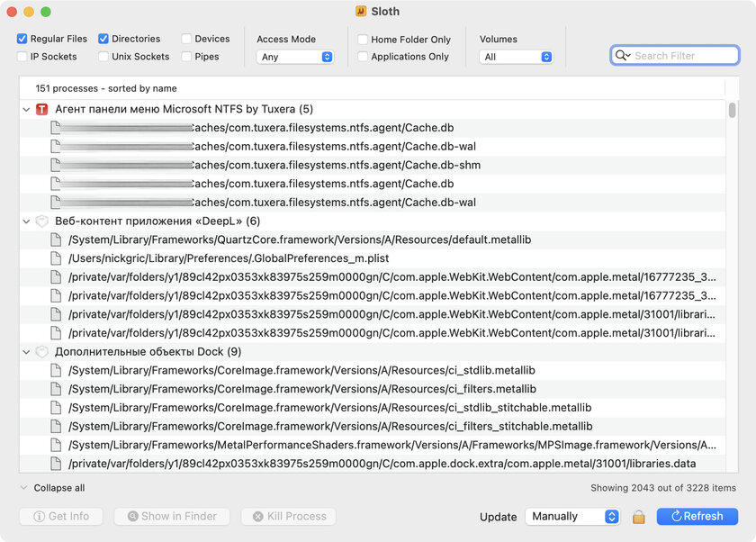Image resolution: width=756 pixels, height=542 pixels.
Task: Click the Get Info button
Action: click(61, 517)
